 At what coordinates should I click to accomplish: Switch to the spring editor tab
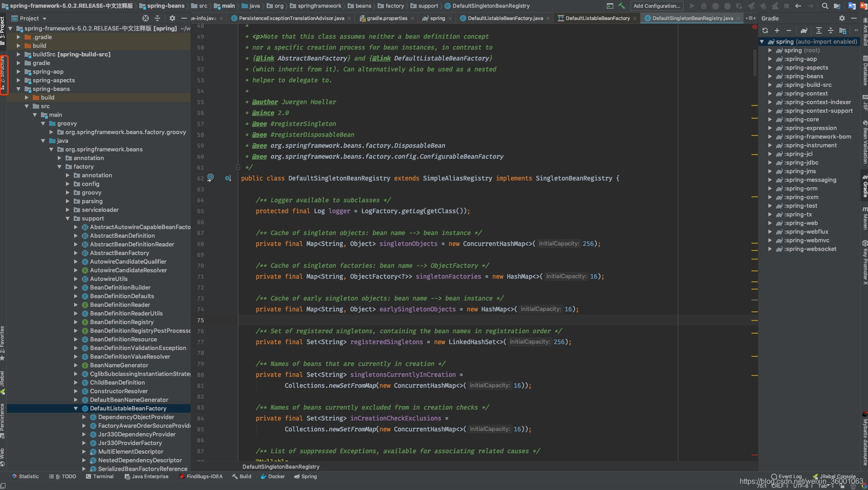437,18
